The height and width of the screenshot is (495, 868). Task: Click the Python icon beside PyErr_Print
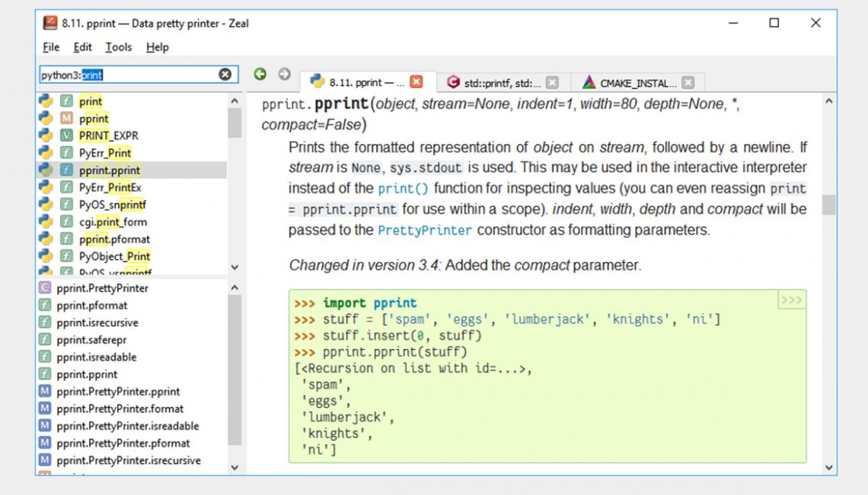[x=46, y=153]
